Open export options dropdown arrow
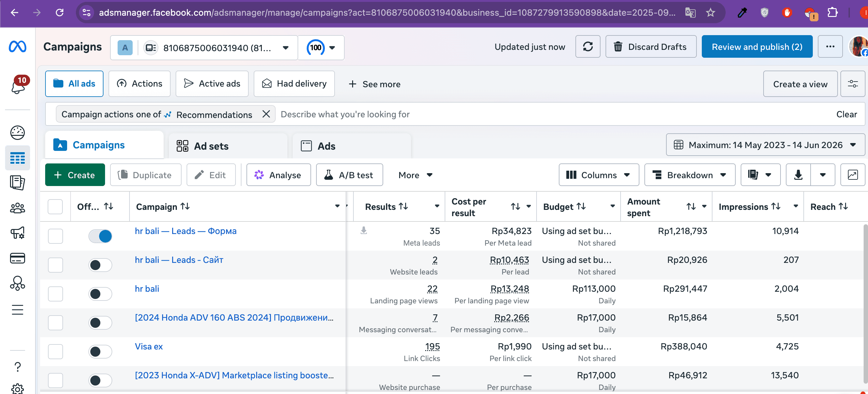Image resolution: width=868 pixels, height=394 pixels. click(823, 175)
